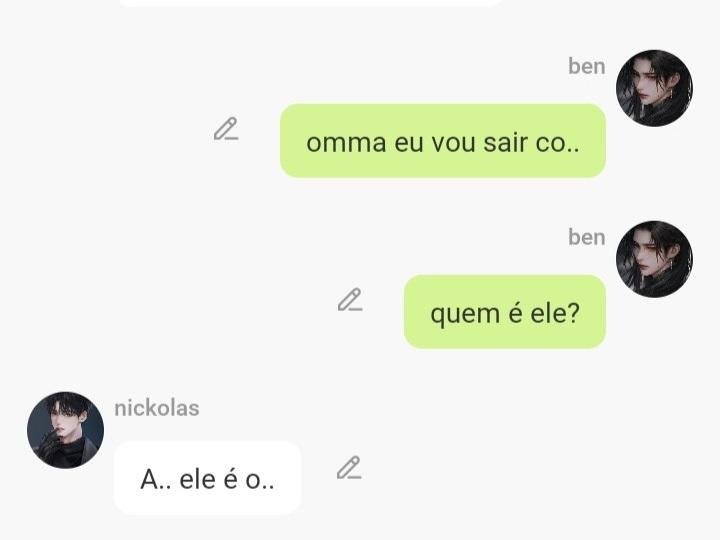The height and width of the screenshot is (540, 720).
Task: Click the 'ben' name above 'omma eu vou sair'
Action: [x=587, y=67]
